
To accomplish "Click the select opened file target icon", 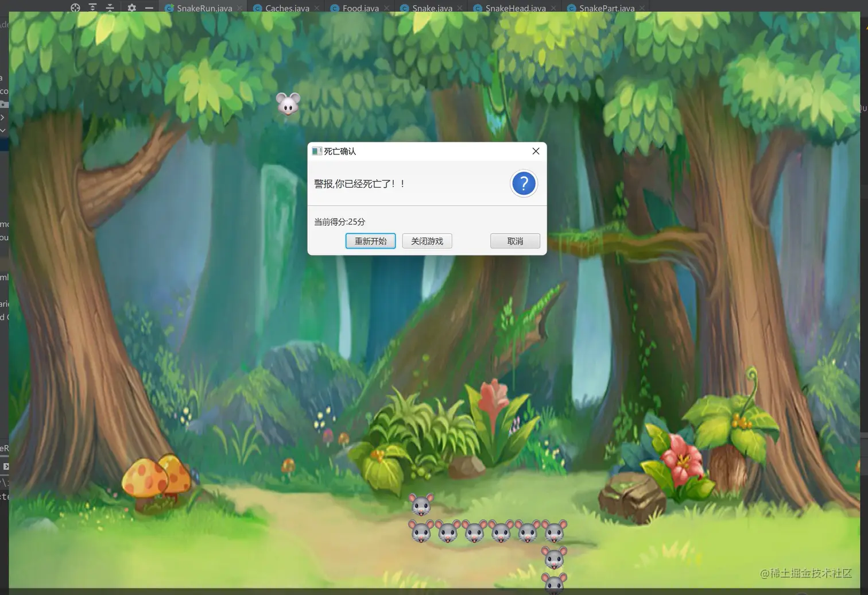I will [x=75, y=8].
